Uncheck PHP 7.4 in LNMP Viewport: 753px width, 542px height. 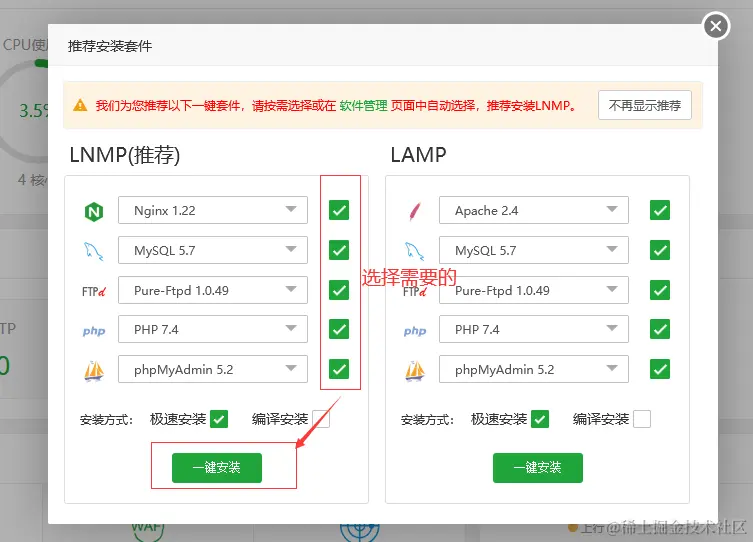pyautogui.click(x=339, y=329)
